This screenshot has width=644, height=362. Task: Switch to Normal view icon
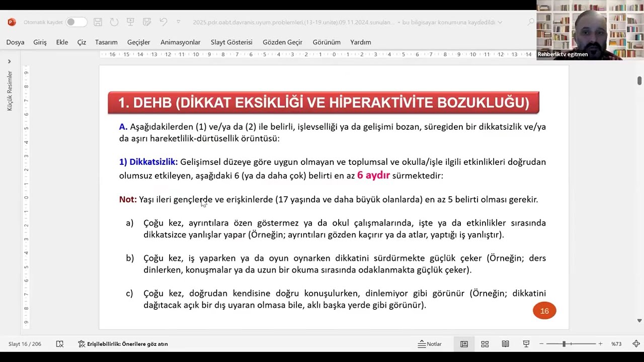tap(464, 344)
